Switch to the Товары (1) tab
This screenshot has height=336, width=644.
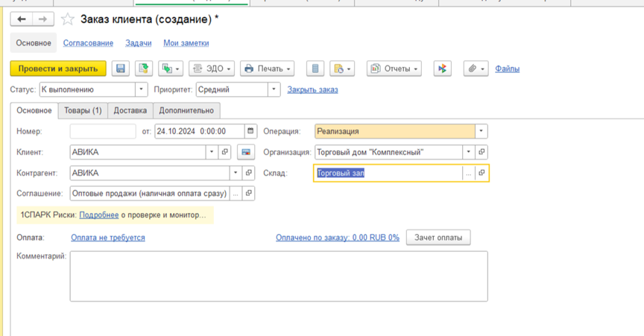click(83, 110)
